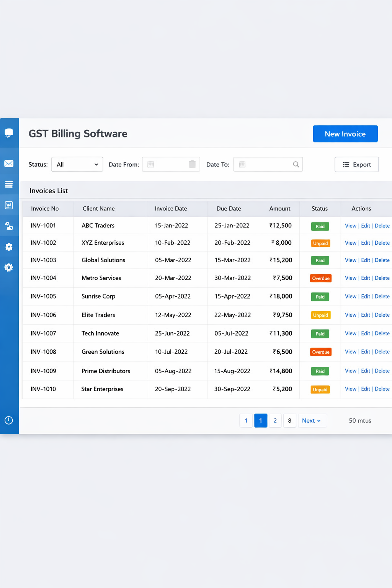Select page 3 in pagination

[289, 420]
